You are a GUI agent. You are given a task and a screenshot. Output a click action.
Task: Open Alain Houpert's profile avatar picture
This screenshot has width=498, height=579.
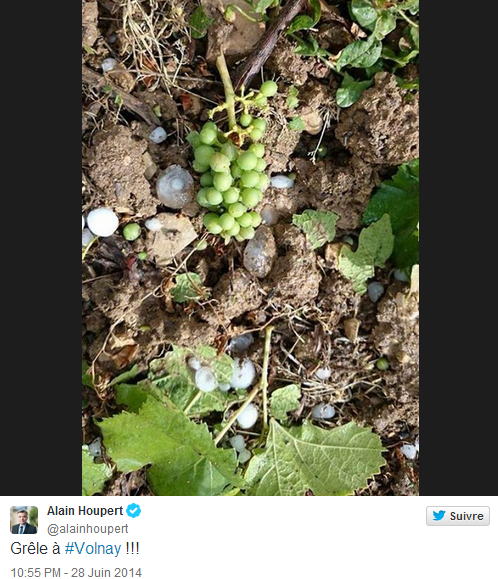pos(24,520)
